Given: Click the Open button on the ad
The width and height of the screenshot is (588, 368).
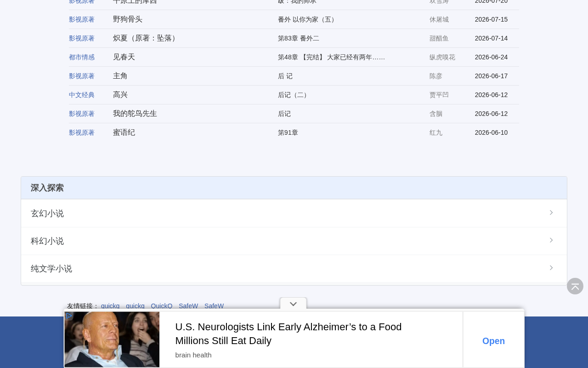Looking at the screenshot, I should [x=493, y=341].
